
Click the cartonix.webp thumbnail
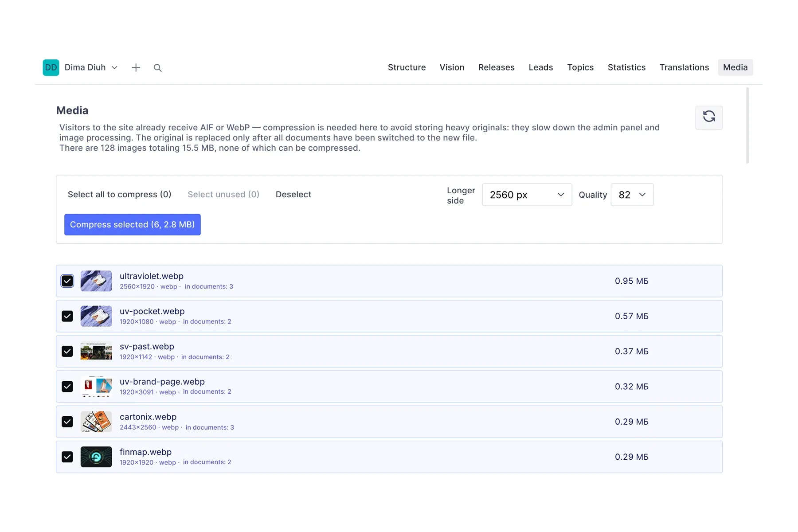pos(96,422)
